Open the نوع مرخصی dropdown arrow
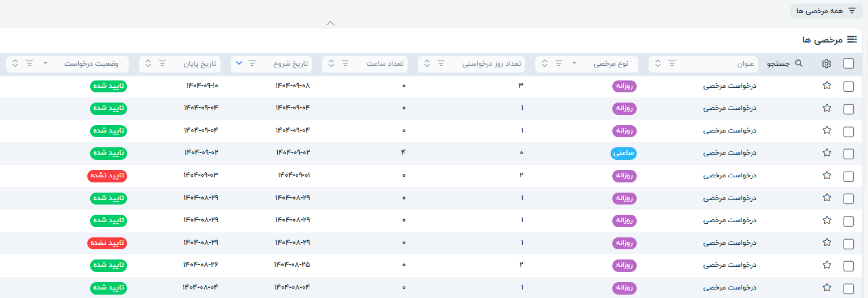 tap(574, 63)
